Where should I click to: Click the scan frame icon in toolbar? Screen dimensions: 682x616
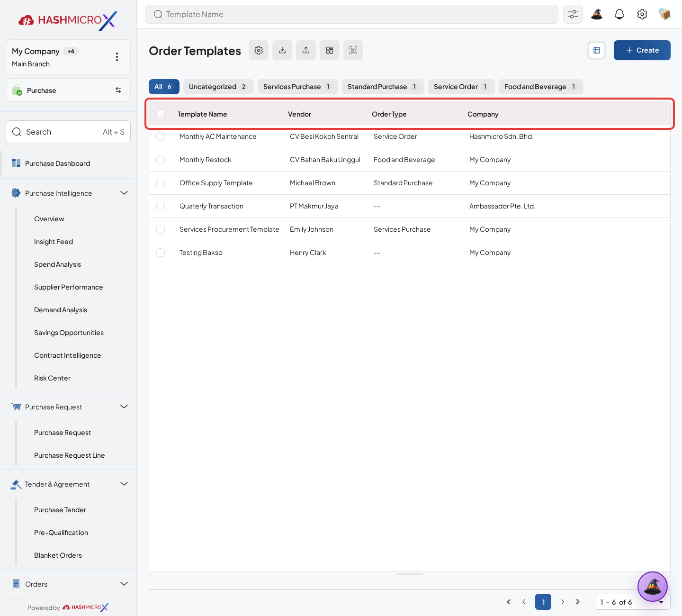click(353, 50)
